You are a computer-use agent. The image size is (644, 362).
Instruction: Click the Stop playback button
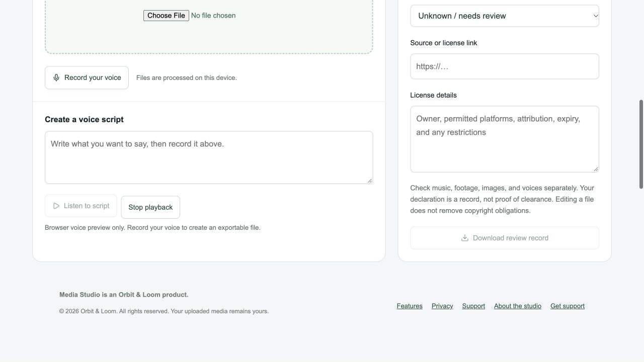pyautogui.click(x=150, y=207)
